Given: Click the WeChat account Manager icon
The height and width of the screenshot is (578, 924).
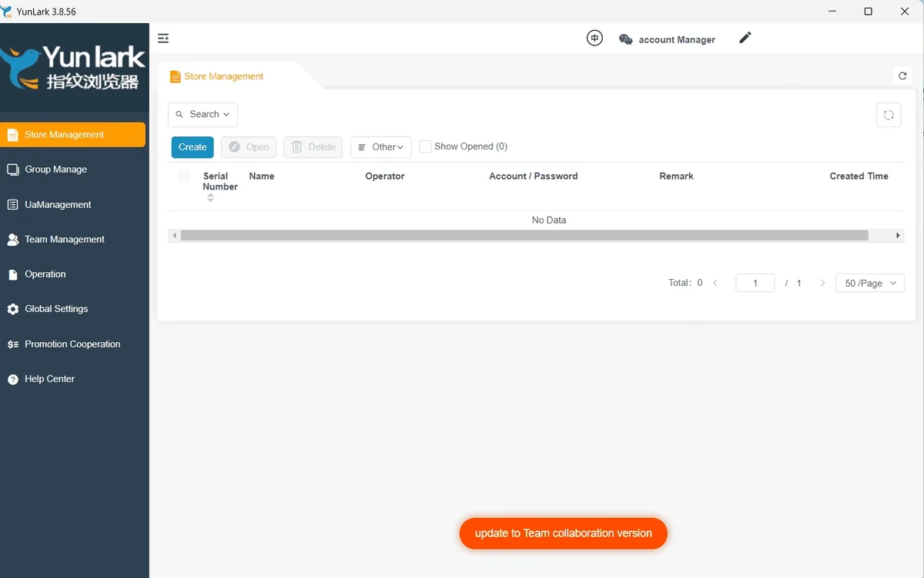Looking at the screenshot, I should (x=626, y=39).
